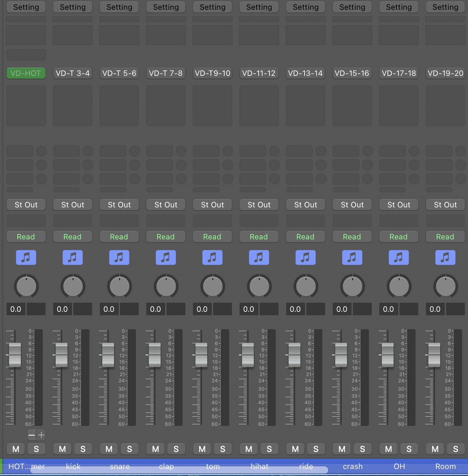Select the Room track name label

coord(445,467)
